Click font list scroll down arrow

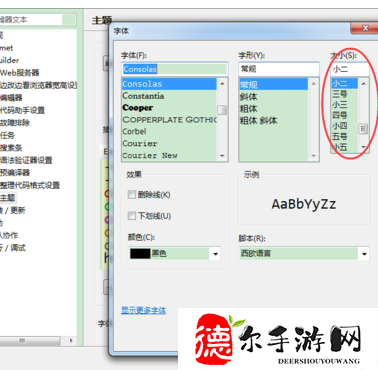click(222, 156)
